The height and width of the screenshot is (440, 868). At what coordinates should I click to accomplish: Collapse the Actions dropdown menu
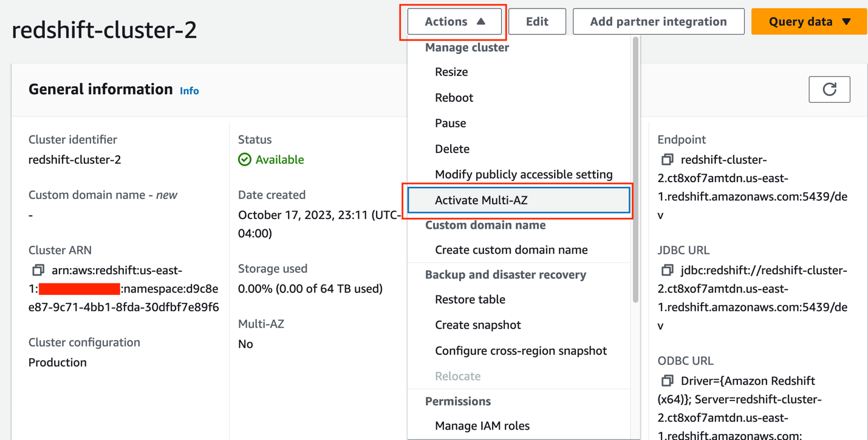pos(454,22)
